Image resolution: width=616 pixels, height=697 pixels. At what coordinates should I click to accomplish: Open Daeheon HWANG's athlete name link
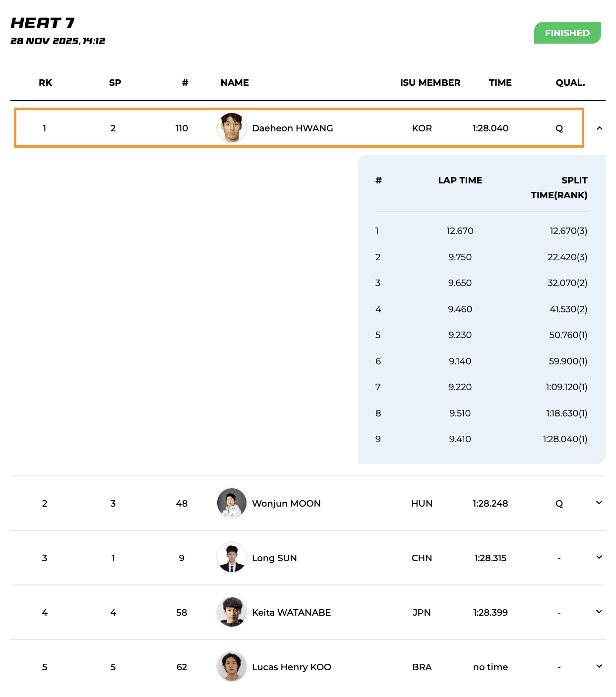pyautogui.click(x=292, y=128)
